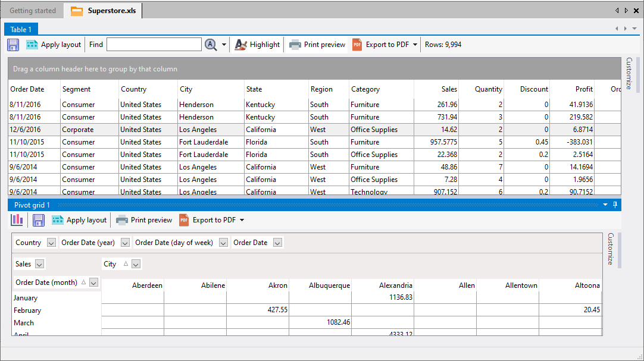The width and height of the screenshot is (644, 361).
Task: Click the save icon in Table 1 toolbar
Action: click(13, 45)
